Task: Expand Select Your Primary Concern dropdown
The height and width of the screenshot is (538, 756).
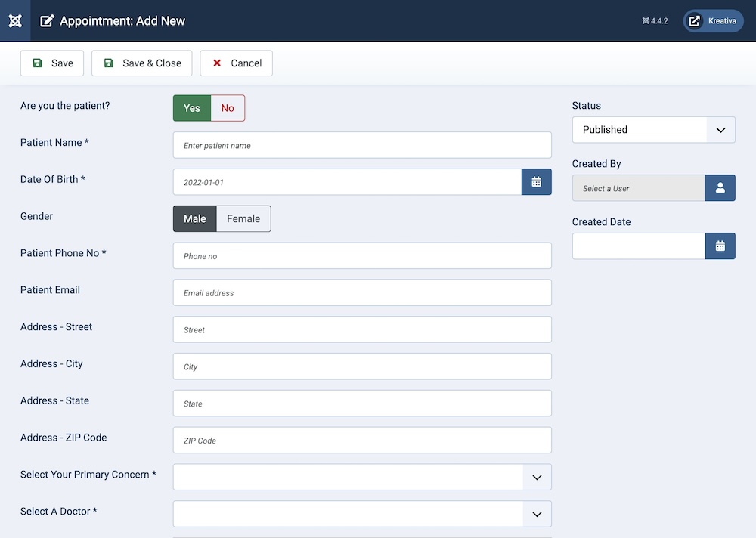Action: tap(362, 477)
